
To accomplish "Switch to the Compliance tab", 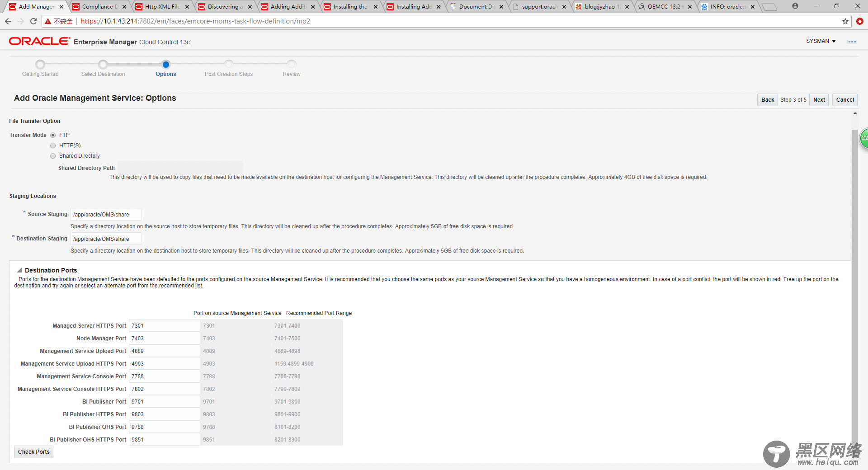I will coord(99,7).
